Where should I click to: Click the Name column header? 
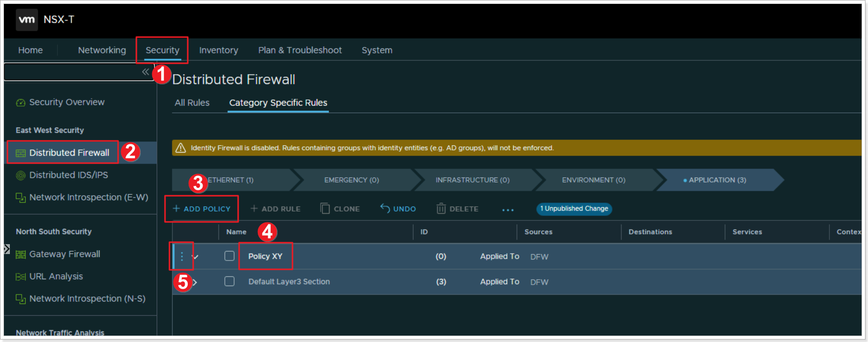pos(236,232)
